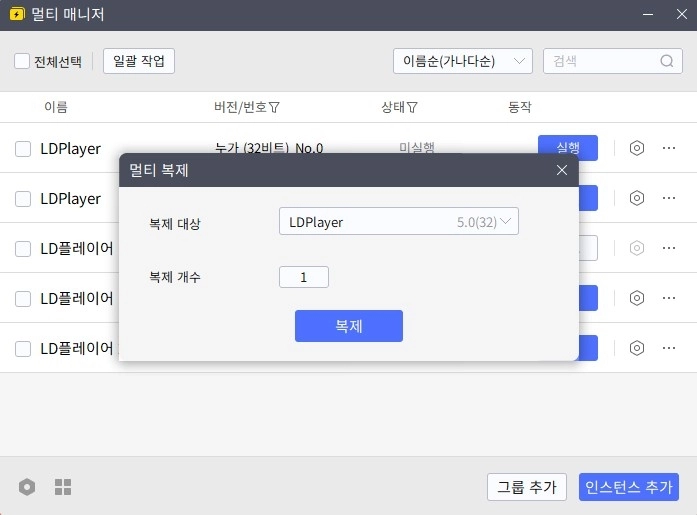The height and width of the screenshot is (515, 697).
Task: Click the greyed settings icon of first LD플레이어 row
Action: click(637, 248)
